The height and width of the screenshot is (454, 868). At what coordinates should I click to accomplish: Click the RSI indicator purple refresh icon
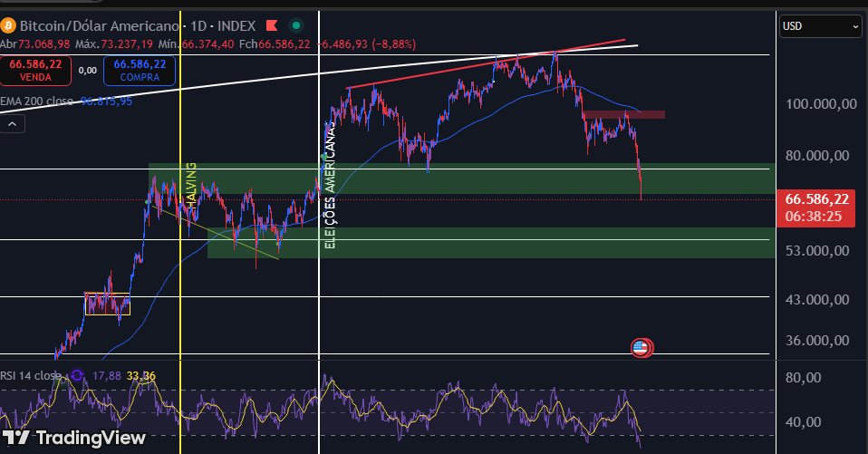pyautogui.click(x=77, y=376)
